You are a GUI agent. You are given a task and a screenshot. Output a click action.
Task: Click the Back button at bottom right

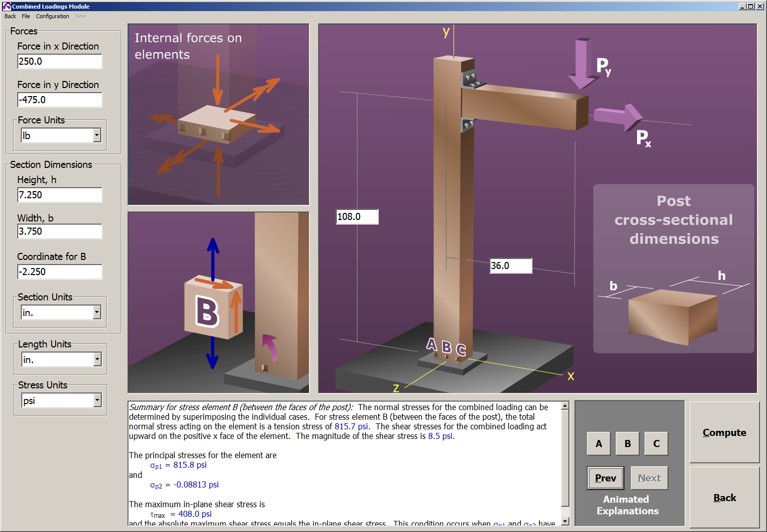click(x=724, y=498)
